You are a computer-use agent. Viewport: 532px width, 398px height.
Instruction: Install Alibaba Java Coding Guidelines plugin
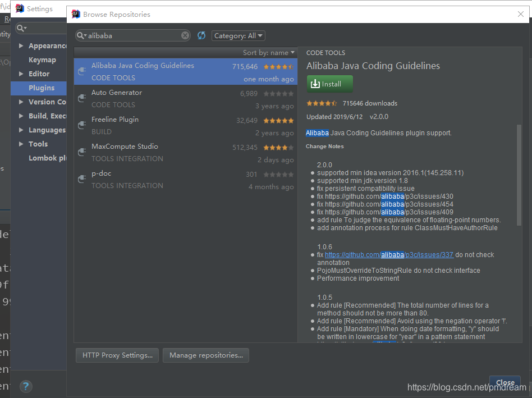pos(329,84)
